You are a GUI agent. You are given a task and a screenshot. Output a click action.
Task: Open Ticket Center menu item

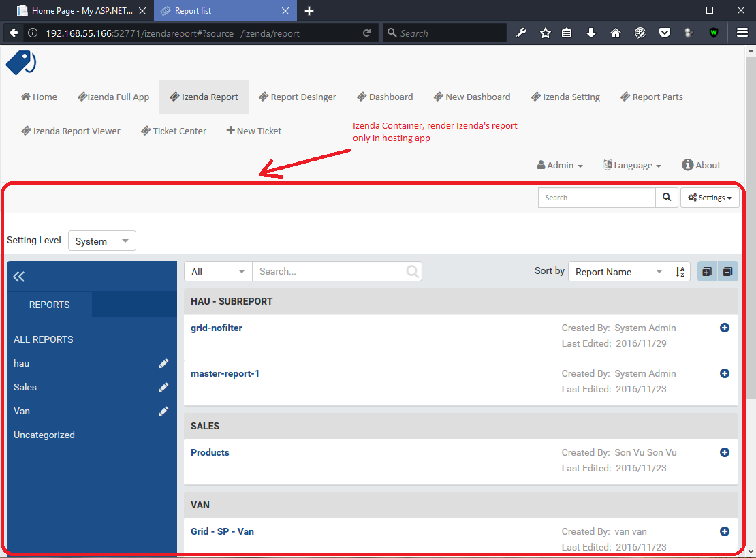click(174, 131)
